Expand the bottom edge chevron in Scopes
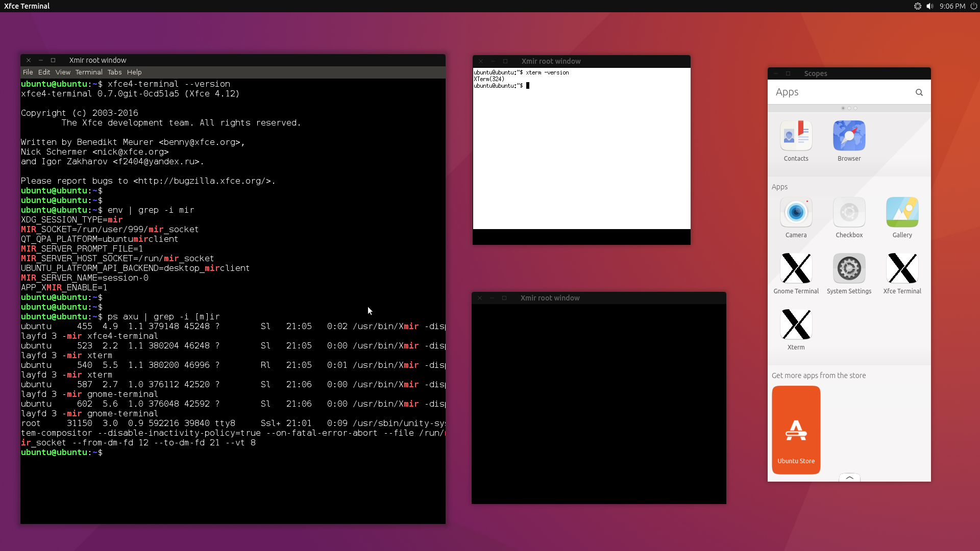 point(849,478)
